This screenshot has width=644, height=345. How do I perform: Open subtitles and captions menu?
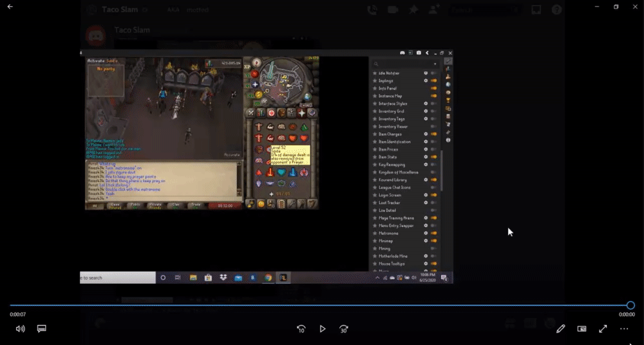pos(41,328)
